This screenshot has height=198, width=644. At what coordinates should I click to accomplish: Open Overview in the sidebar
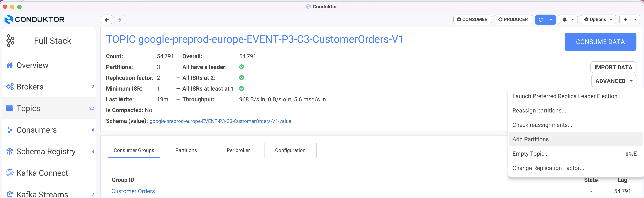coord(49,65)
